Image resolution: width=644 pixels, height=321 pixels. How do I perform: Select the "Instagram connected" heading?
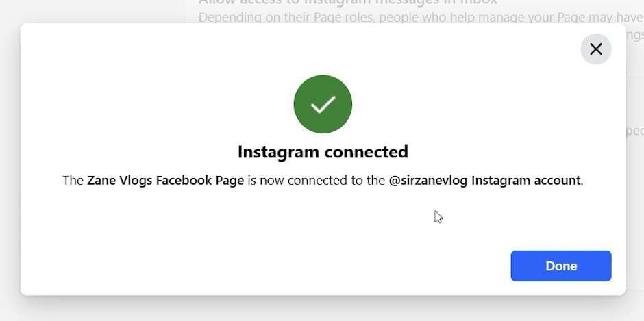point(323,152)
